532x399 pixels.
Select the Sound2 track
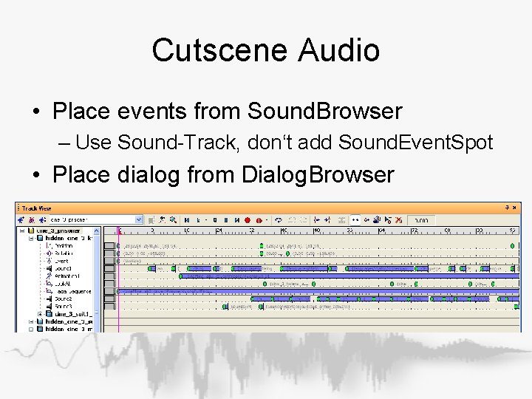pyautogui.click(x=64, y=299)
